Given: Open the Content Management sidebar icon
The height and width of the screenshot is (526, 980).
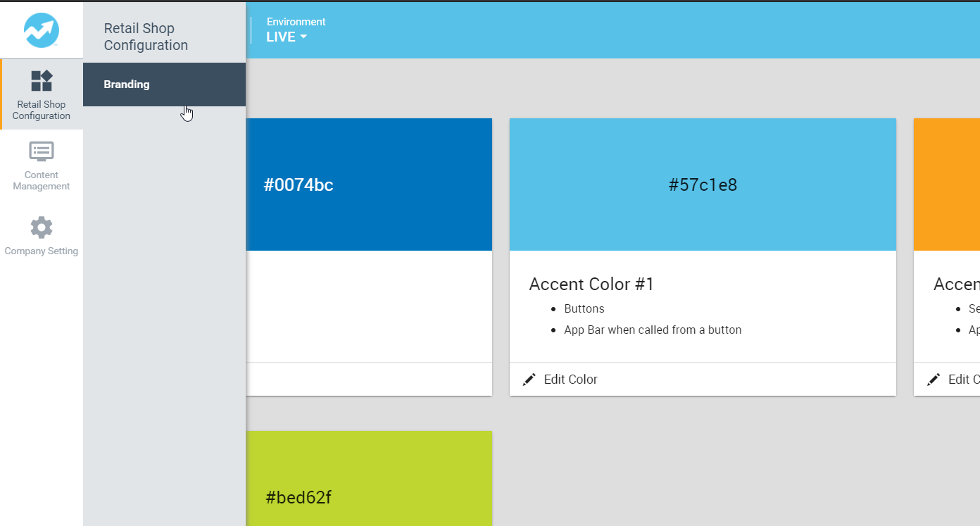Looking at the screenshot, I should pos(42,151).
